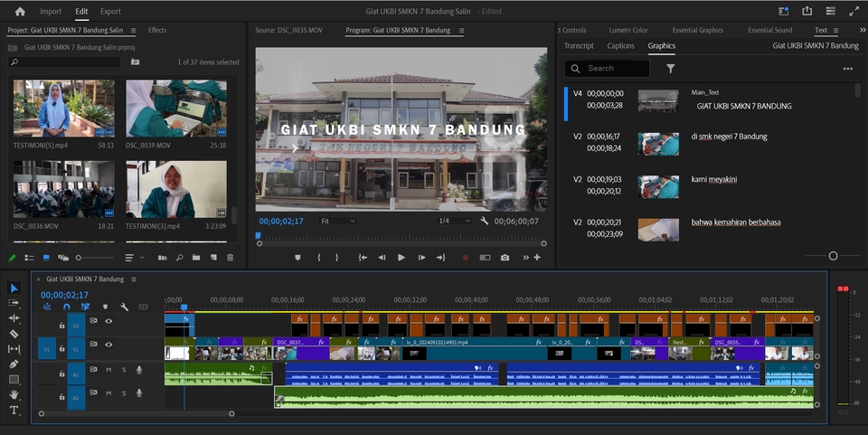Toggle sync lock on V1 track
868x435 pixels.
click(93, 345)
